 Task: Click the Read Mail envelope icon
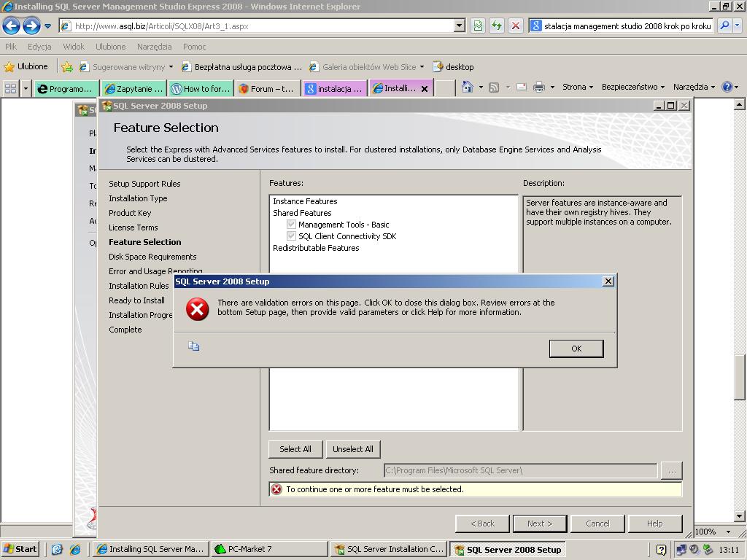522,87
